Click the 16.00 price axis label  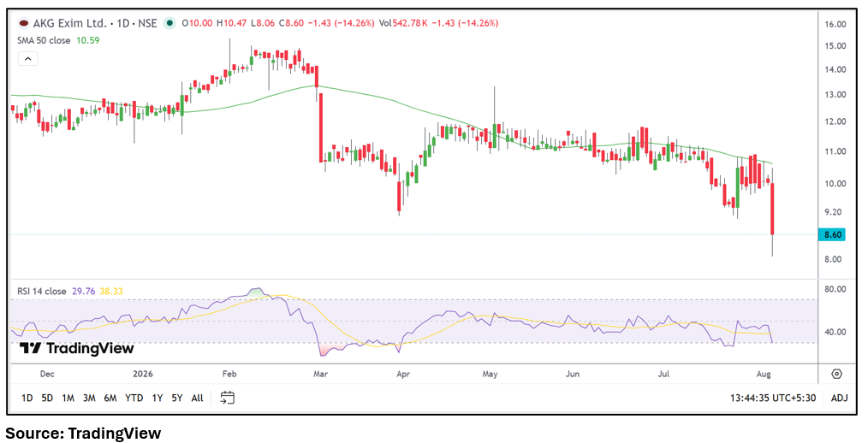coord(835,24)
